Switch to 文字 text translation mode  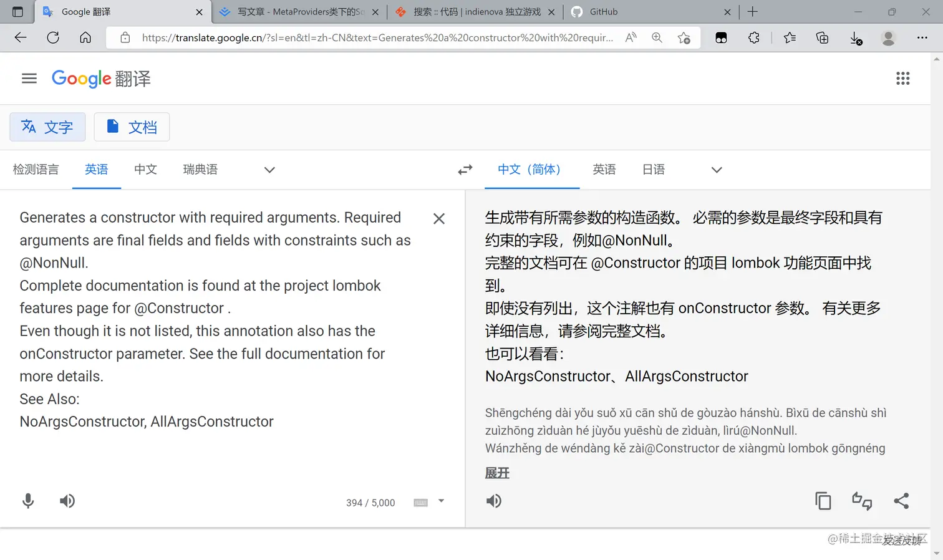coord(47,127)
